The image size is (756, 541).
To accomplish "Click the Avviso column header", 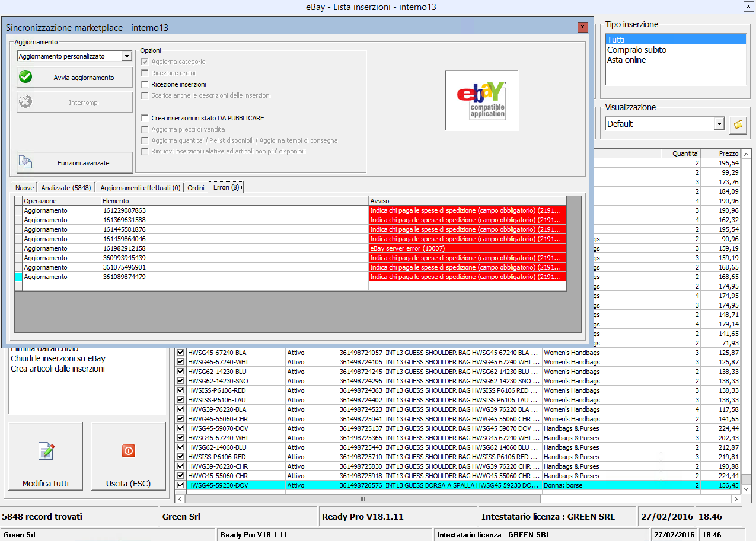I will click(467, 201).
